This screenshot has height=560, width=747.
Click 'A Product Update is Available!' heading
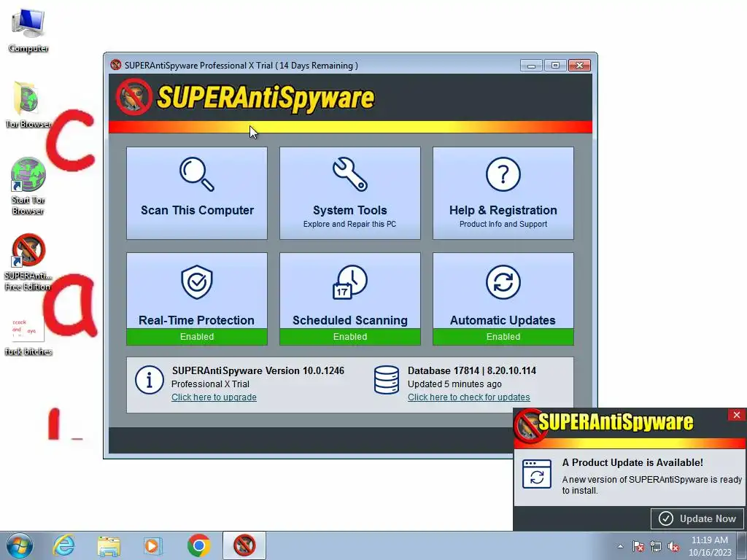click(x=632, y=462)
